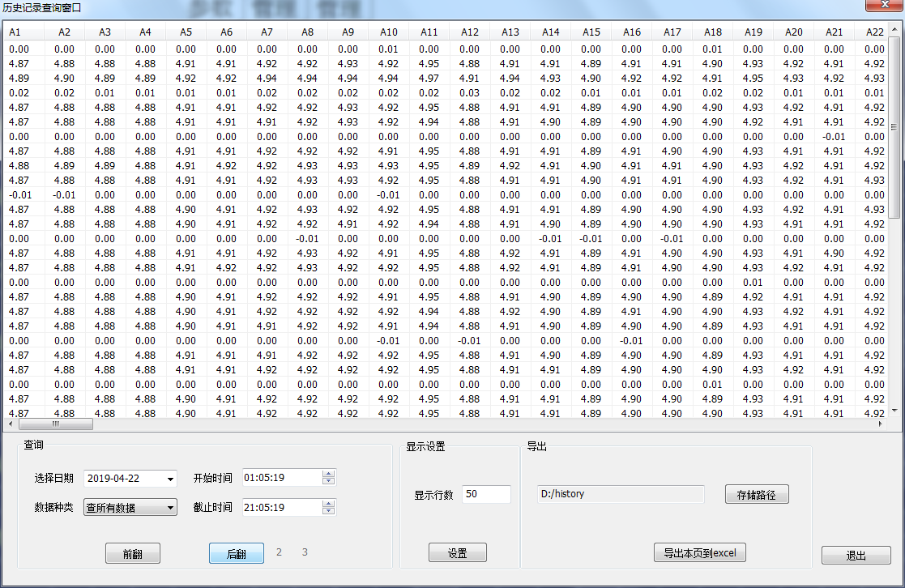This screenshot has height=588, width=905.
Task: Exit the window using 退出 button
Action: (856, 556)
